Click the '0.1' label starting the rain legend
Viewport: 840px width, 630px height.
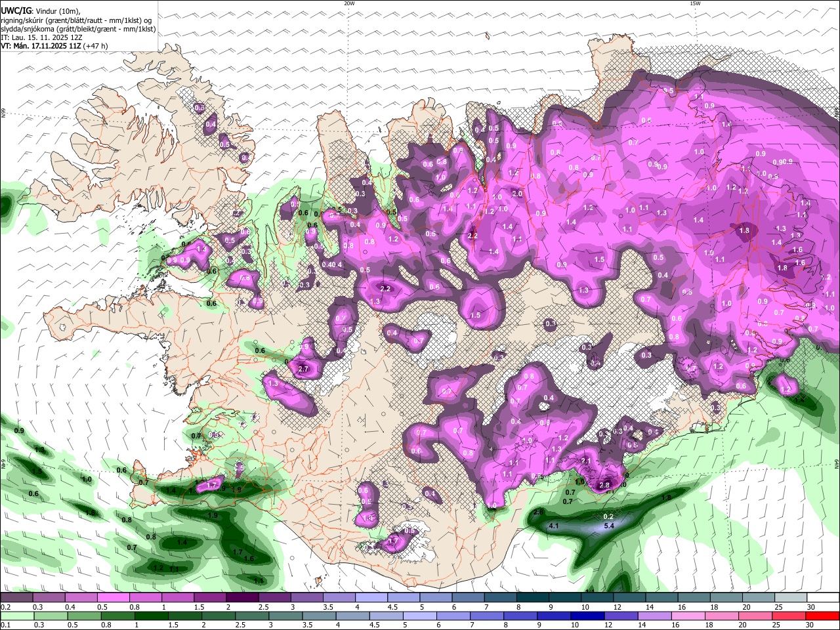pyautogui.click(x=5, y=625)
